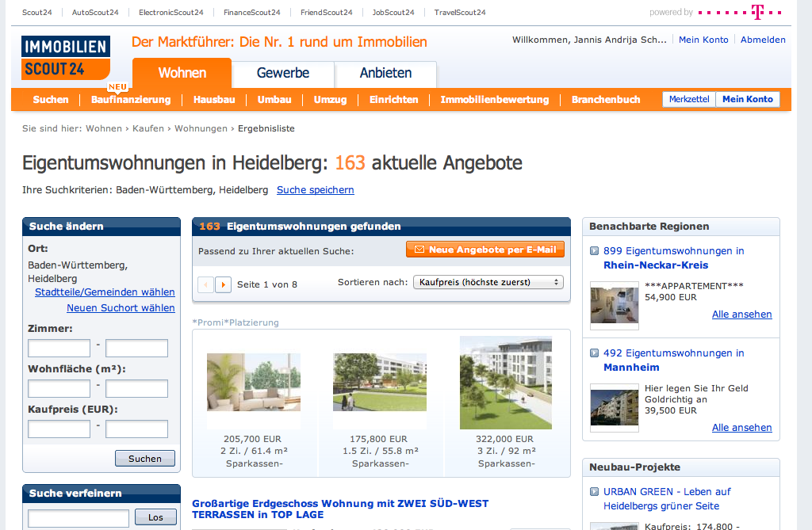Click the Abmelden link
The height and width of the screenshot is (530, 812).
pyautogui.click(x=763, y=40)
